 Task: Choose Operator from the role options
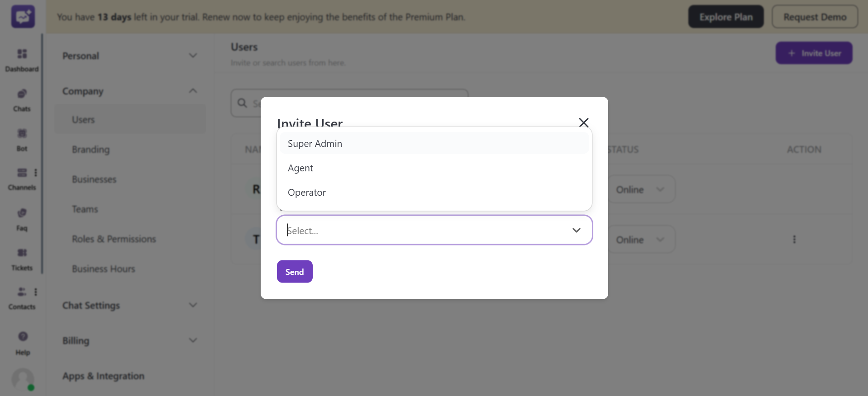point(306,192)
